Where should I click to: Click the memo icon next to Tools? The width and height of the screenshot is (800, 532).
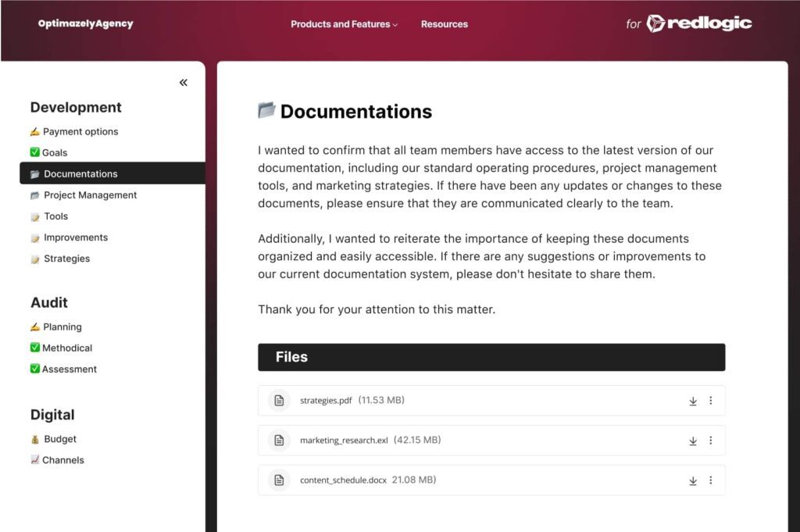pyautogui.click(x=34, y=216)
